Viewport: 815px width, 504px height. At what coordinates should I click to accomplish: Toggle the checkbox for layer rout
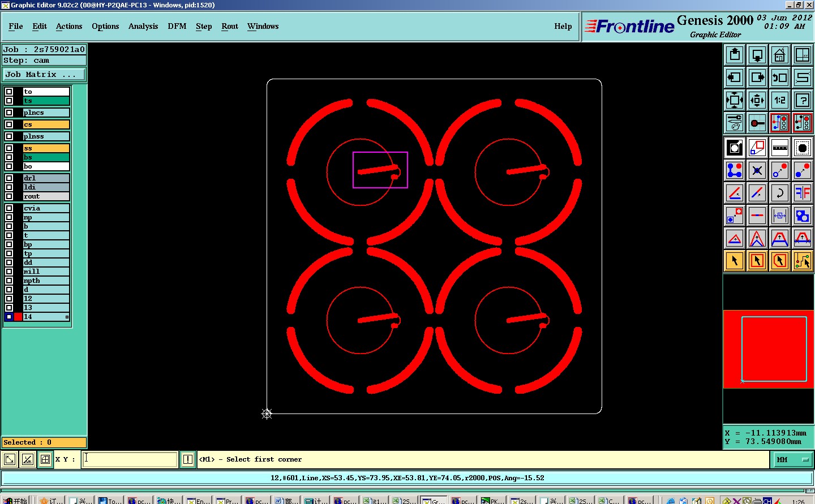tap(9, 196)
